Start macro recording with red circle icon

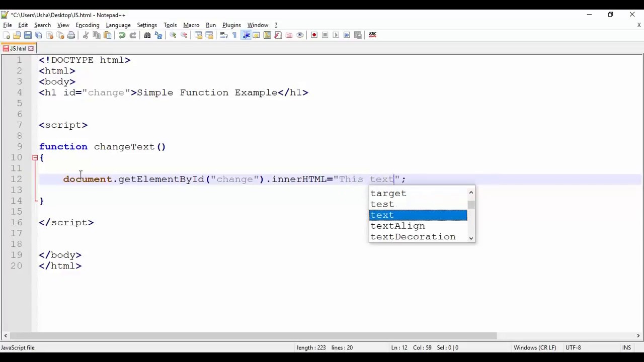point(314,35)
